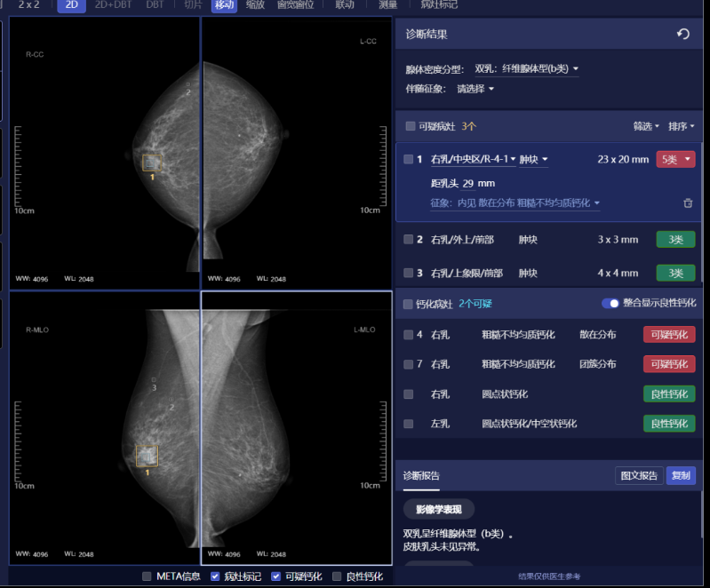This screenshot has height=588, width=710.
Task: Open the 图文报告 button
Action: coord(639,475)
